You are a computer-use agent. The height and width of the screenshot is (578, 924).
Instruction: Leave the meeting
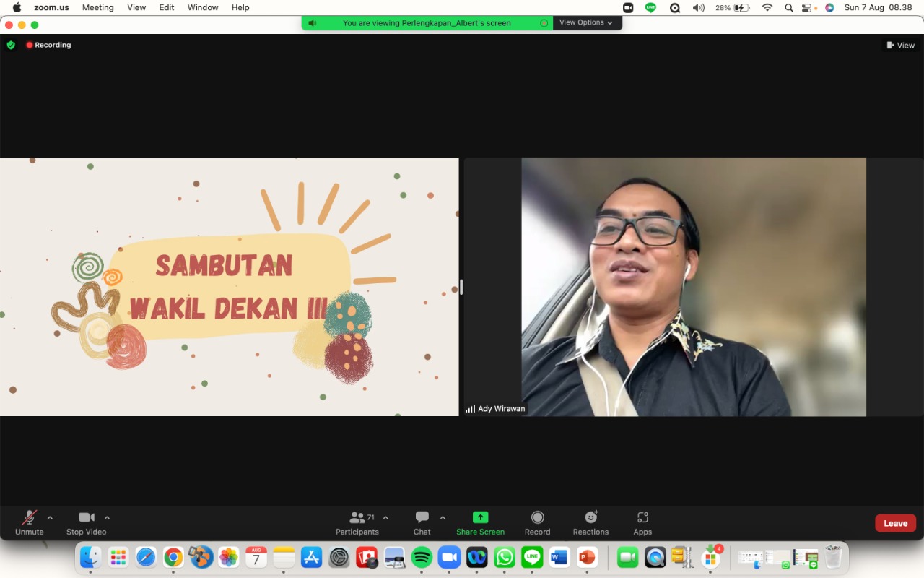pyautogui.click(x=895, y=523)
